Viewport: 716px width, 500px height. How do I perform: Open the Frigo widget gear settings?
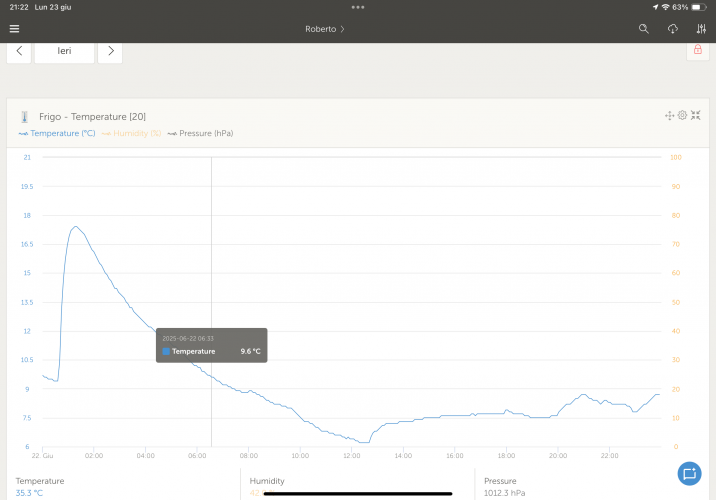coord(682,115)
